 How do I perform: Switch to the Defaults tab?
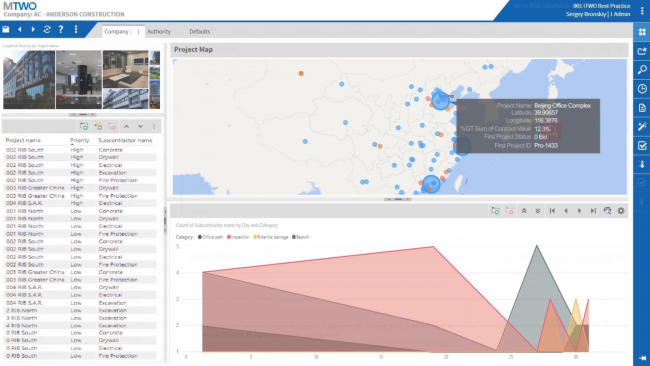[200, 32]
